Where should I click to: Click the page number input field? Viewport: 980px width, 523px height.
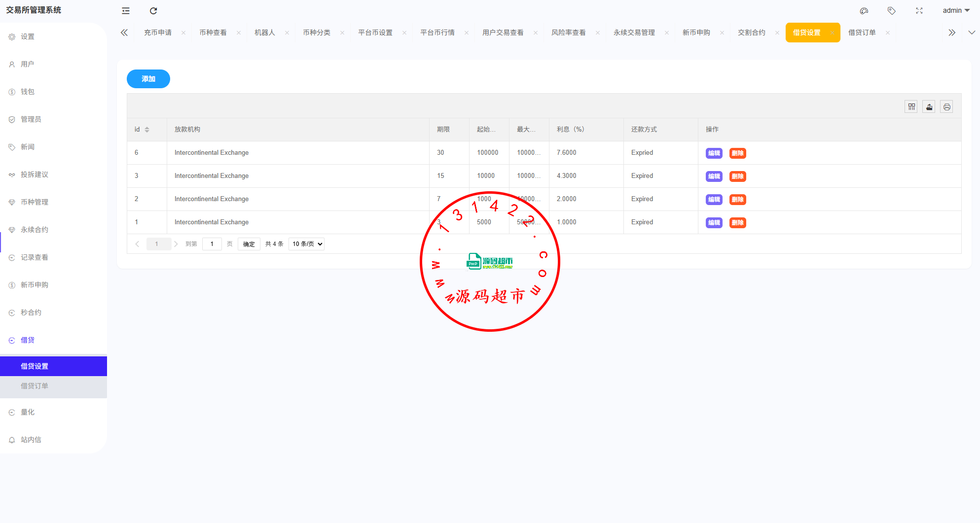click(x=212, y=244)
